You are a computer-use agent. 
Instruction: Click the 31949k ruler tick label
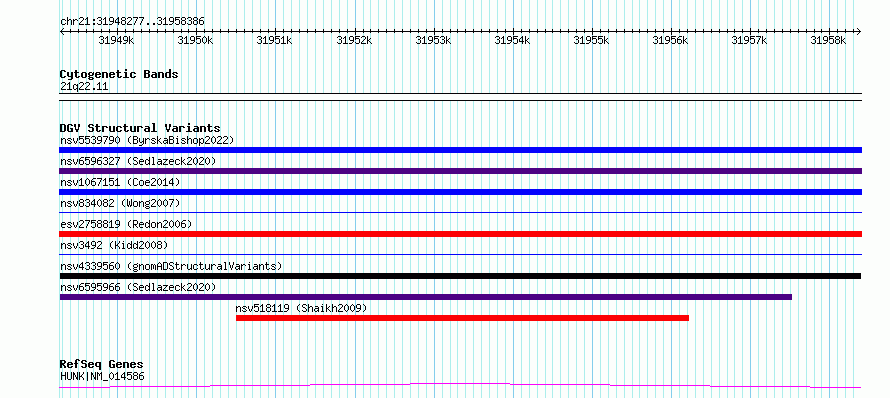click(116, 40)
